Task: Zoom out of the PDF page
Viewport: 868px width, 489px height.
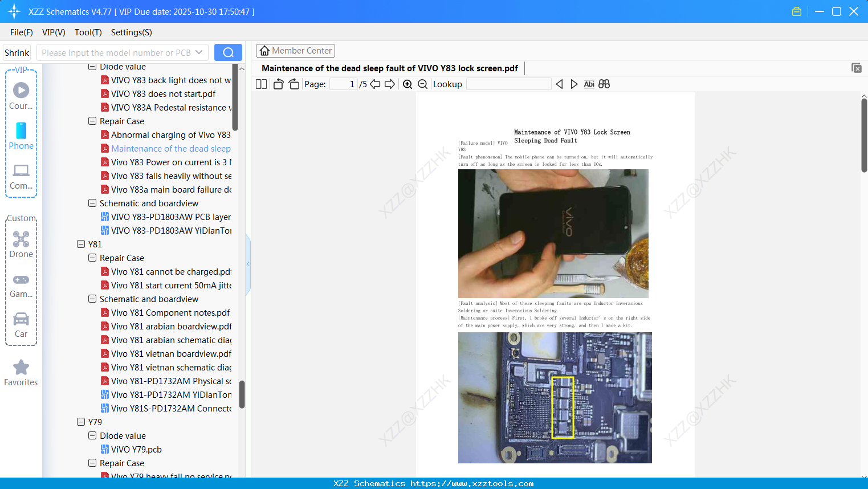Action: pyautogui.click(x=422, y=84)
